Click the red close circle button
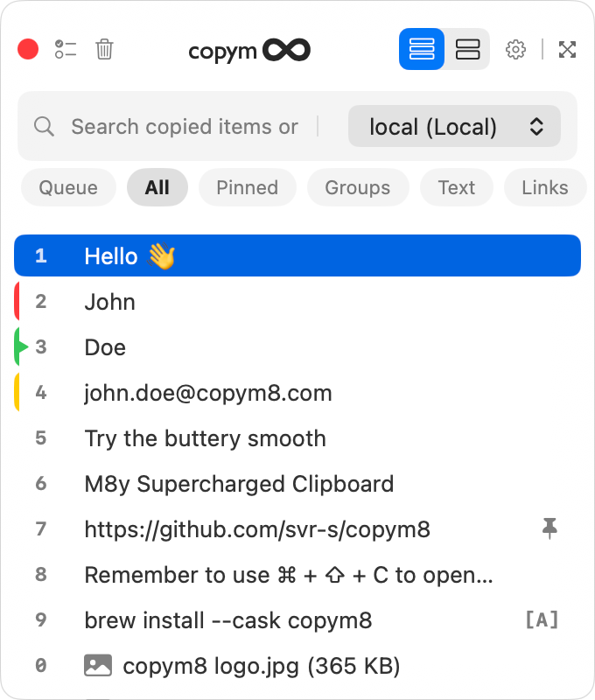Screen dimensions: 595x700 point(28,49)
